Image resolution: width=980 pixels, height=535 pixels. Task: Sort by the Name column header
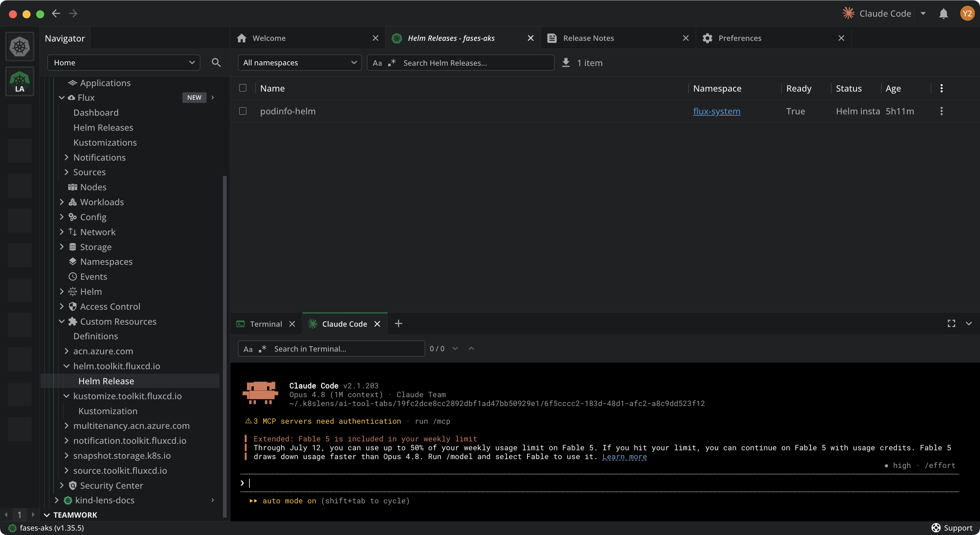coord(272,88)
